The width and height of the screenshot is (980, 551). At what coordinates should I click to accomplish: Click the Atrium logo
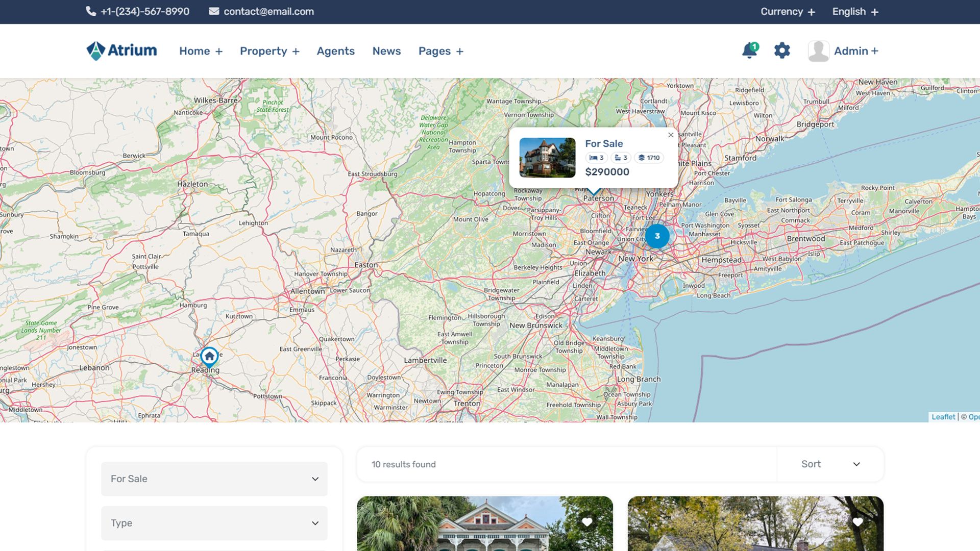[121, 51]
